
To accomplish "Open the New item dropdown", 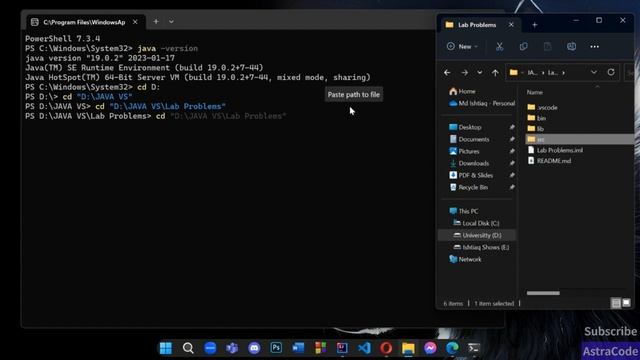I will [462, 47].
